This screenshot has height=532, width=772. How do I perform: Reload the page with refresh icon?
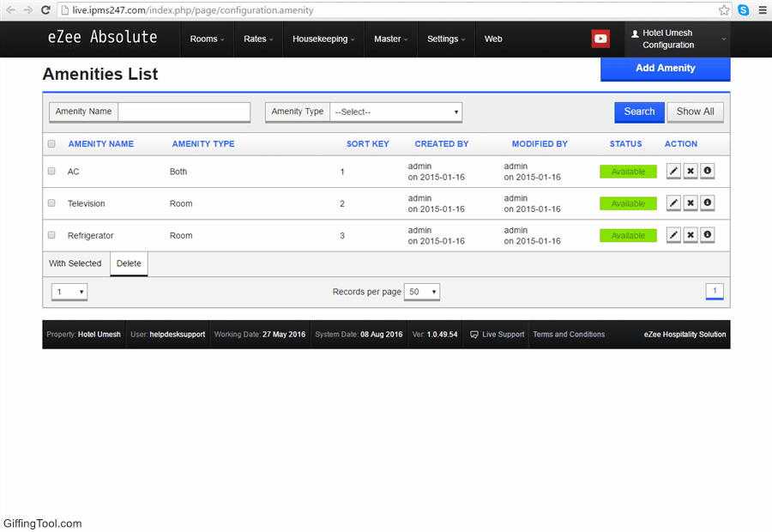click(45, 9)
